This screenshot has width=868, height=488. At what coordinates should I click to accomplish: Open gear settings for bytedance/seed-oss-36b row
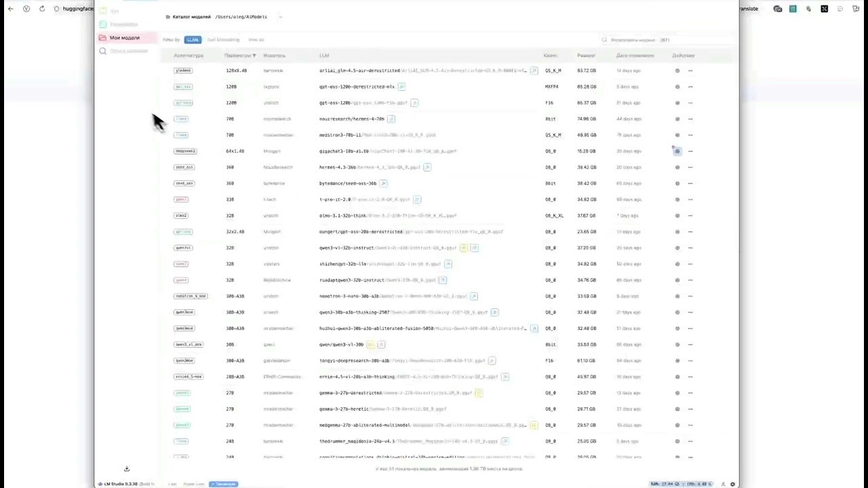(677, 184)
